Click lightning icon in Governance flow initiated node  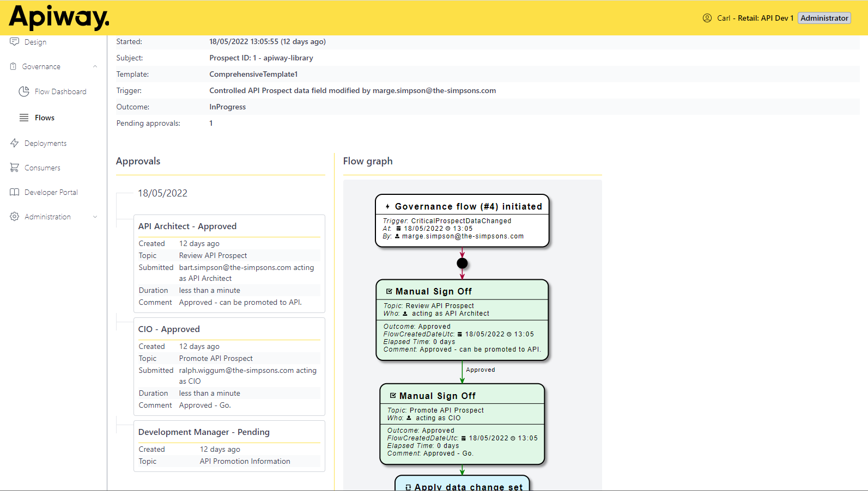click(x=387, y=207)
